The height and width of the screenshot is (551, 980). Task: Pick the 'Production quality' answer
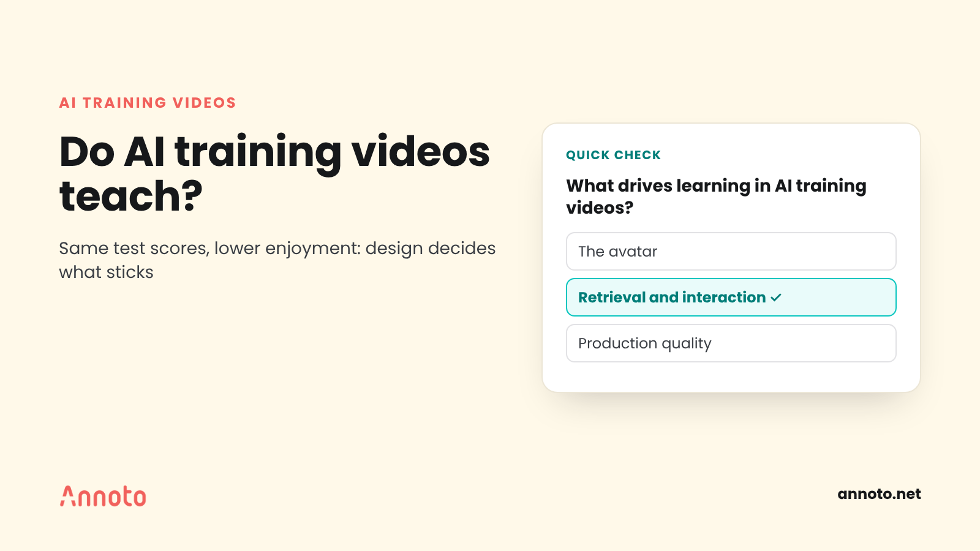click(x=731, y=343)
